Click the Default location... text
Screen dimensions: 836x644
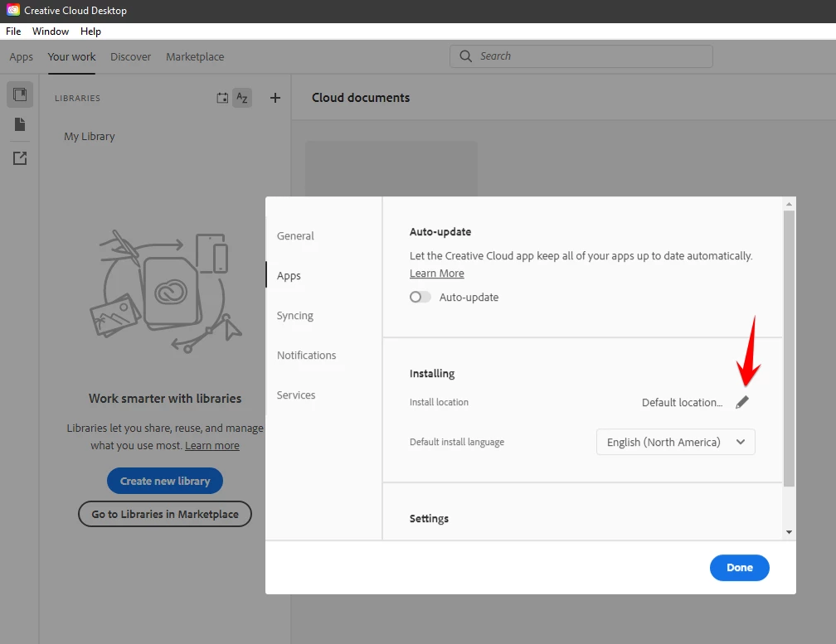tap(682, 403)
